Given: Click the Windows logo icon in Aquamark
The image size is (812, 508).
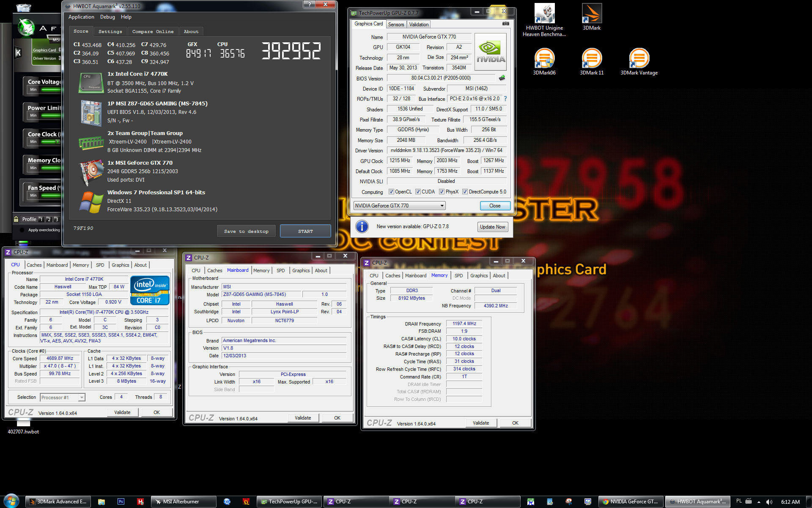Looking at the screenshot, I should [x=91, y=202].
